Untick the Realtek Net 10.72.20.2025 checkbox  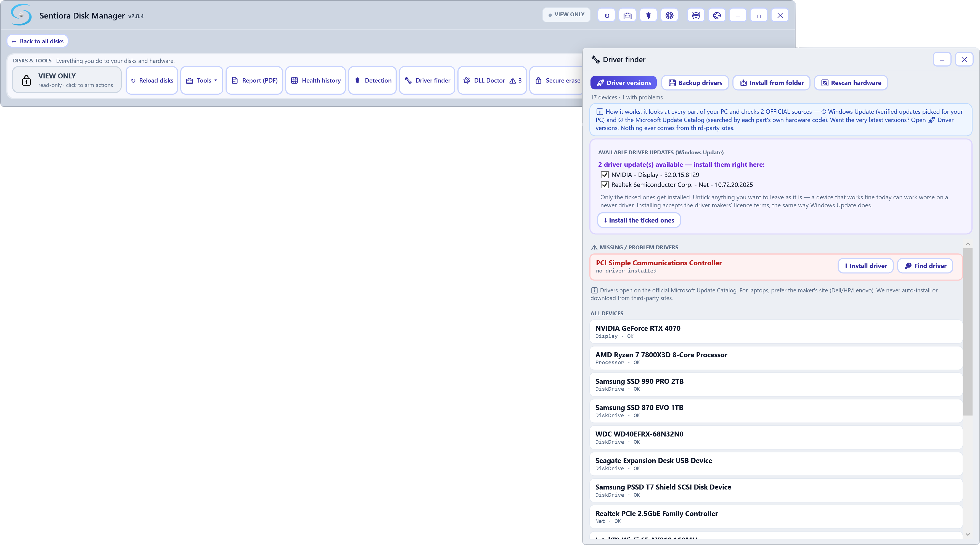point(605,185)
